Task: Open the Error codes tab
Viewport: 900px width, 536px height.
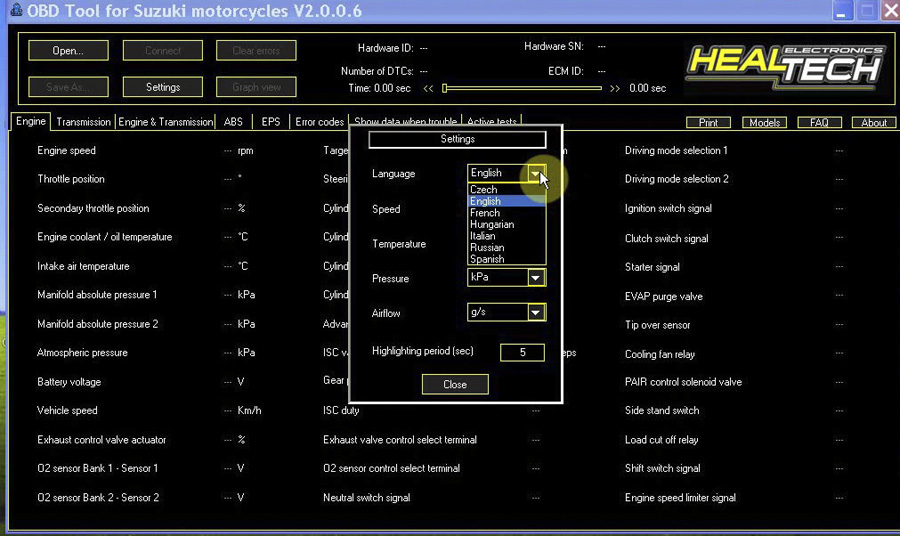Action: [319, 122]
